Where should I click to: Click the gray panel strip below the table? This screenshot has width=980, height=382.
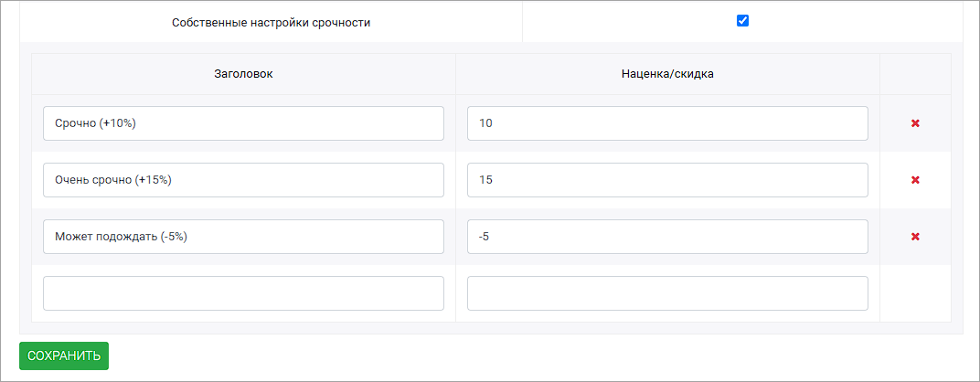[491, 328]
